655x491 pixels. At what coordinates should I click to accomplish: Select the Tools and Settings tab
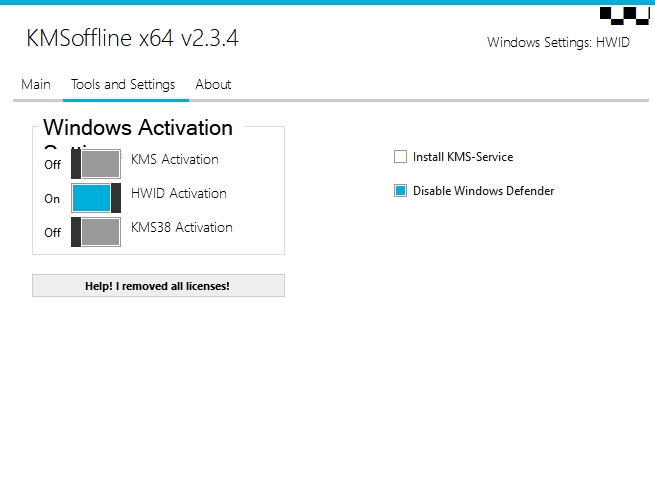point(123,85)
